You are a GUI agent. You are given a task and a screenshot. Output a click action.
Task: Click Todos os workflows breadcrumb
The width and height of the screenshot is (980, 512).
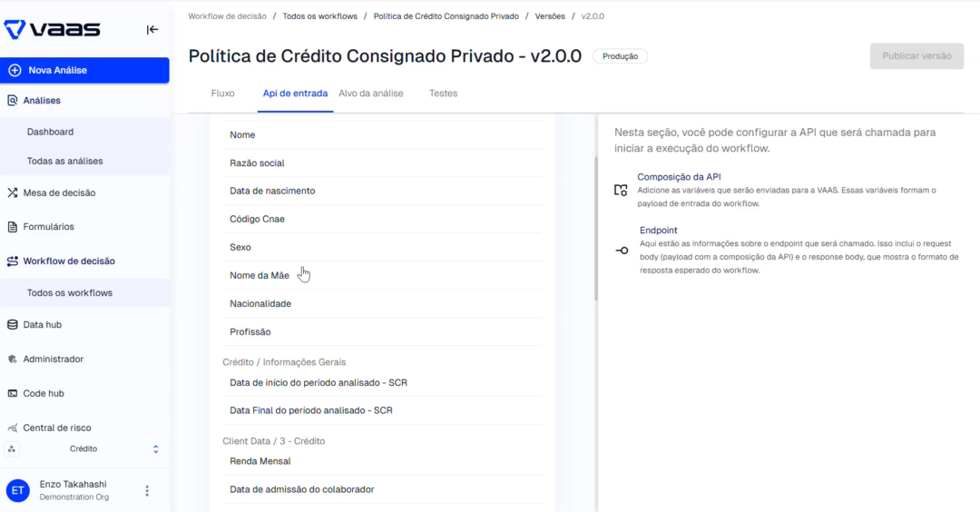pyautogui.click(x=320, y=16)
